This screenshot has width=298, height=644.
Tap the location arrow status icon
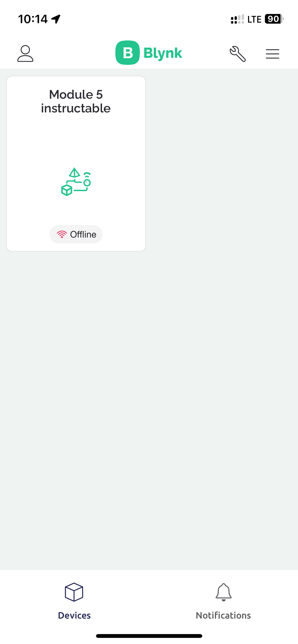[56, 19]
